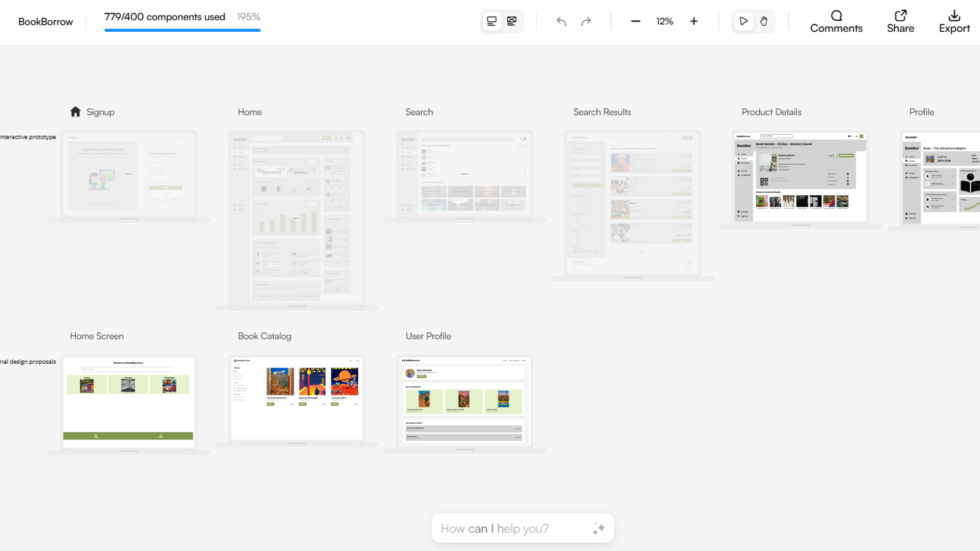This screenshot has width=980, height=551.
Task: Click the redo arrow
Action: [x=586, y=21]
